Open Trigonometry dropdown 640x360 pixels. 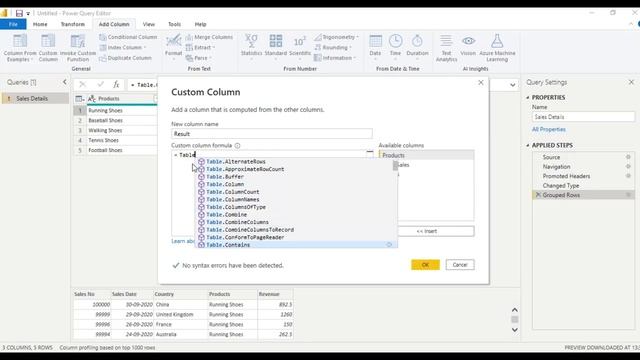coord(336,37)
